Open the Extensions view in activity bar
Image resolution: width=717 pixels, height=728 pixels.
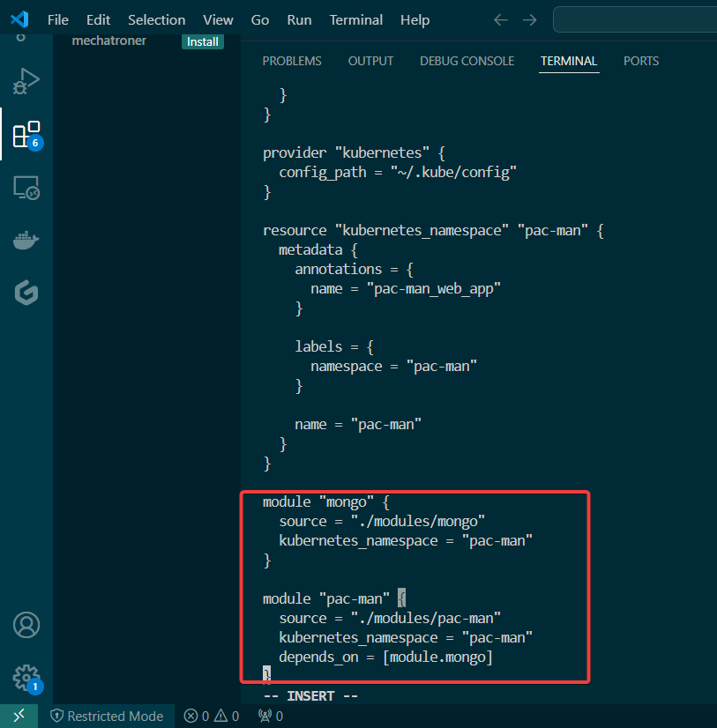click(26, 135)
